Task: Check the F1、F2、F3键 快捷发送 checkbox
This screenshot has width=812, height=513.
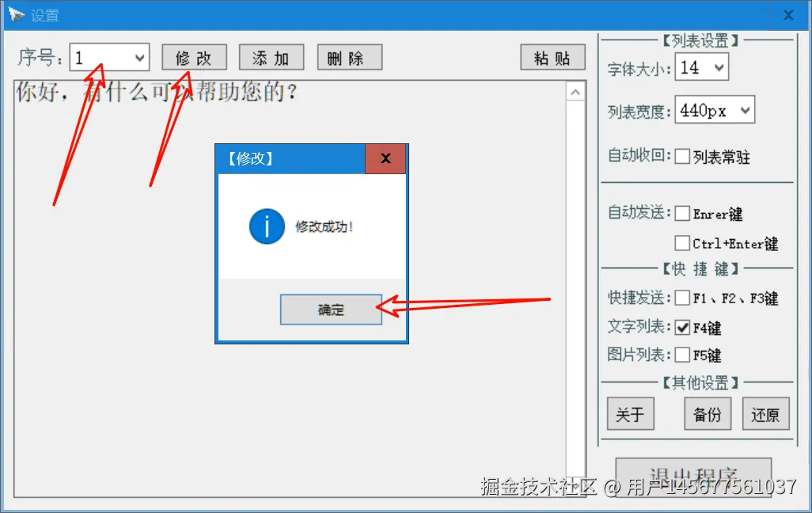Action: click(x=682, y=298)
